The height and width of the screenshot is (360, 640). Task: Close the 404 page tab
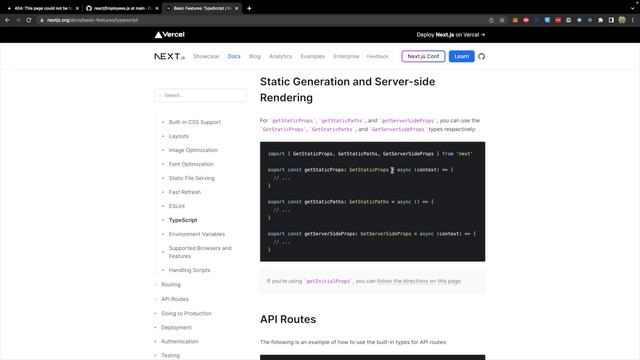click(77, 8)
